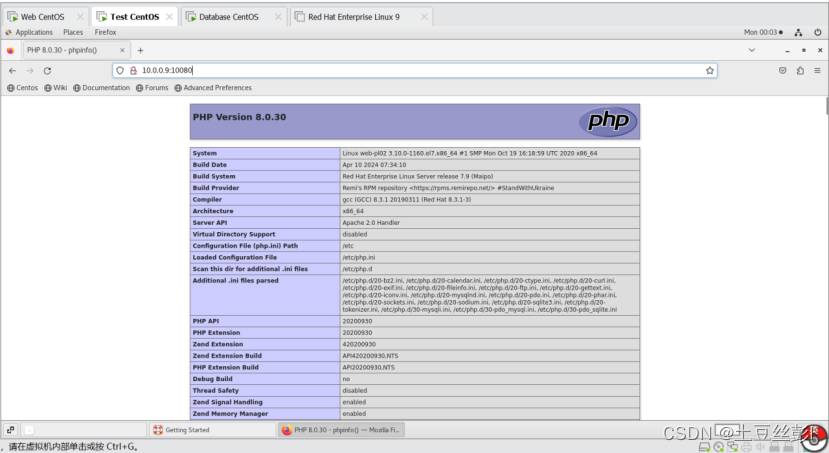Image resolution: width=829 pixels, height=453 pixels.
Task: Click the Firefox View icon beside tabs
Action: click(x=11, y=51)
